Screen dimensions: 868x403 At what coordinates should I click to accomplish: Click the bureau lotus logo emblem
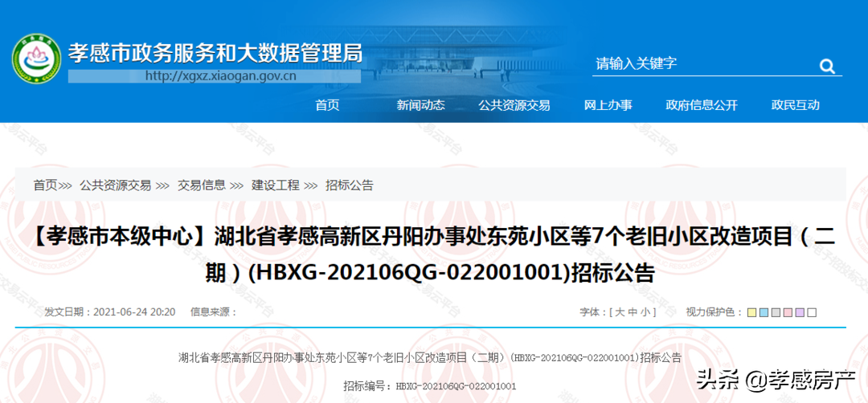(36, 59)
